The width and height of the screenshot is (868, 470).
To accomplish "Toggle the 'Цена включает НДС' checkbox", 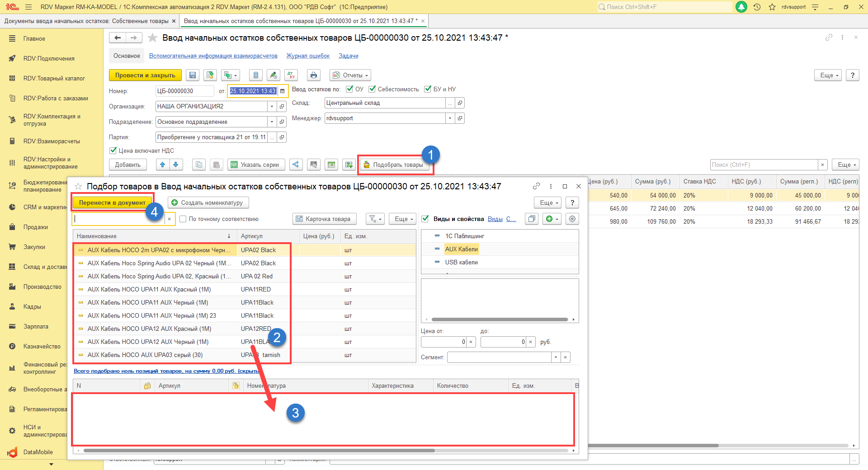I will pyautogui.click(x=113, y=150).
